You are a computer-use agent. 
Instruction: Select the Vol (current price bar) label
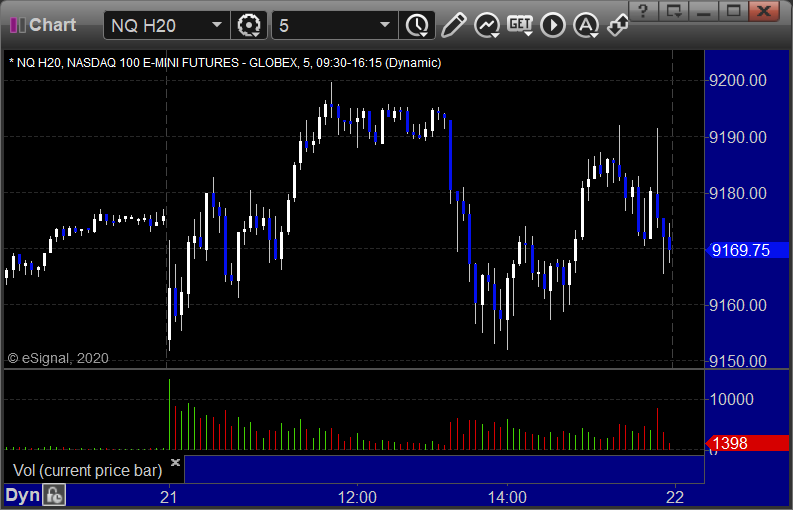[87, 471]
